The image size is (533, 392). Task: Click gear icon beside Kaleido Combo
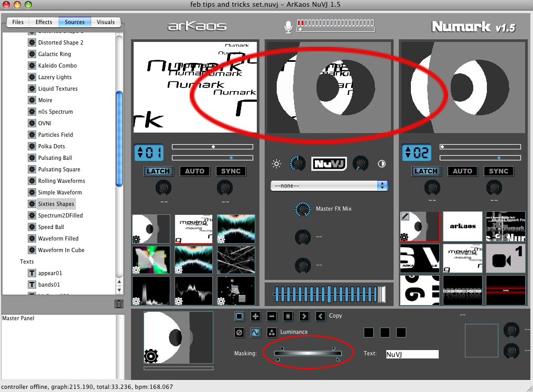pos(32,66)
